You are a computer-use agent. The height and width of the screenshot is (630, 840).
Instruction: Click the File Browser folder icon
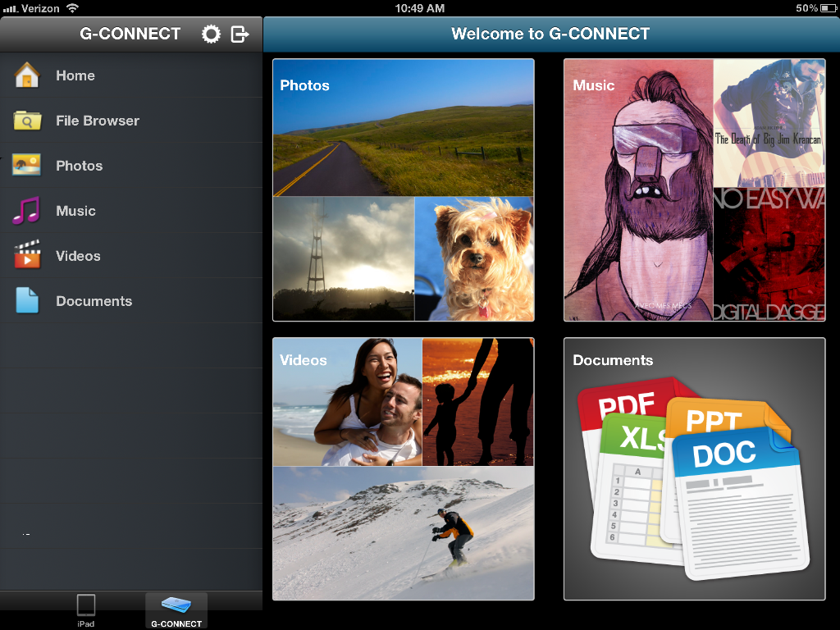click(x=27, y=121)
